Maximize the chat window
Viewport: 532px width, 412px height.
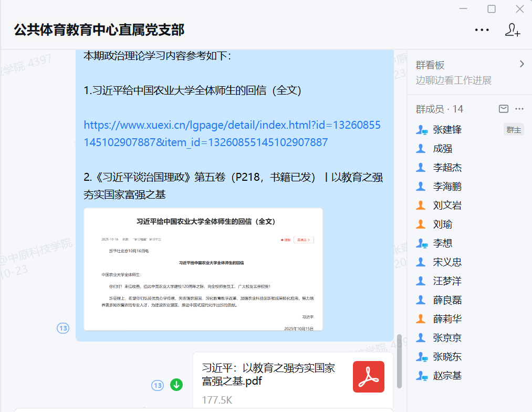click(492, 9)
